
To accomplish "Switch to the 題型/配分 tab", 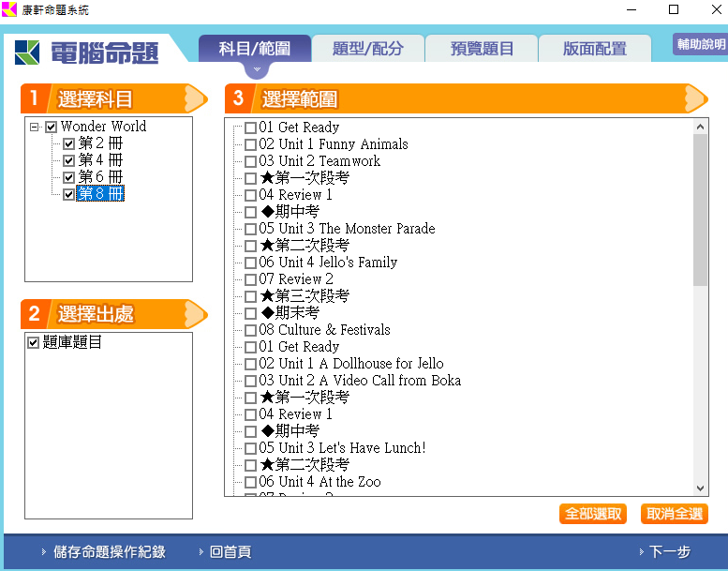I will click(367, 49).
